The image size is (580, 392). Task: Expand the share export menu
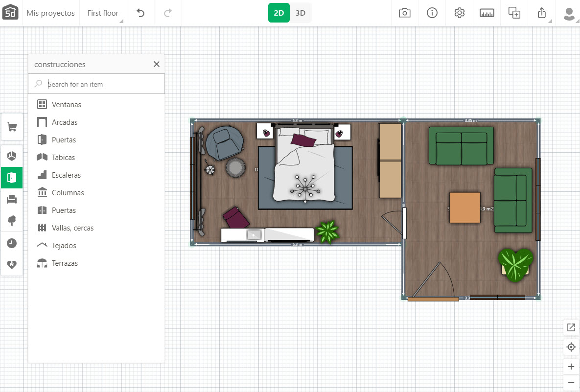point(542,13)
